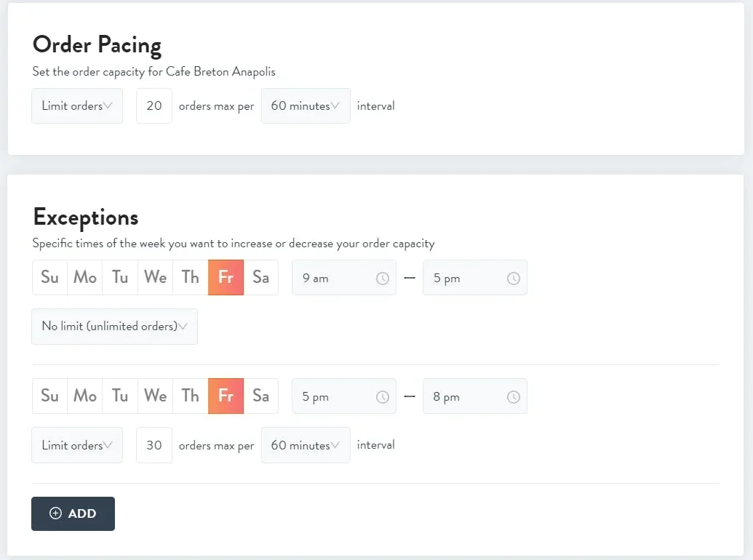Edit the 20 orders max field
The image size is (753, 560).
154,106
